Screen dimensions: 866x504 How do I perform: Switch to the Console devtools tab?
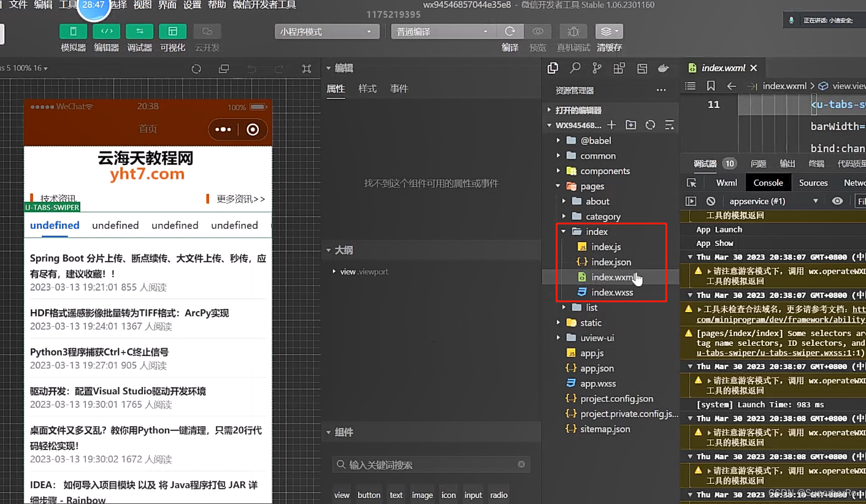768,183
